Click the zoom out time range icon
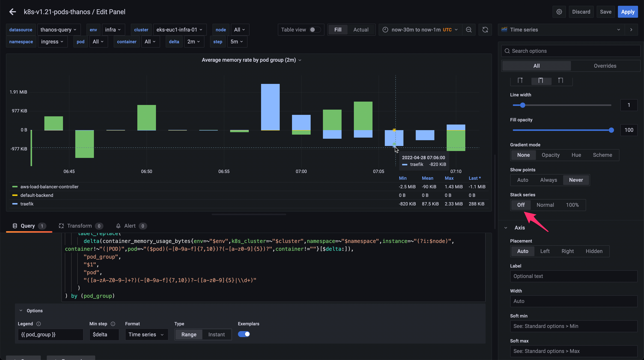The image size is (644, 360). tap(469, 30)
